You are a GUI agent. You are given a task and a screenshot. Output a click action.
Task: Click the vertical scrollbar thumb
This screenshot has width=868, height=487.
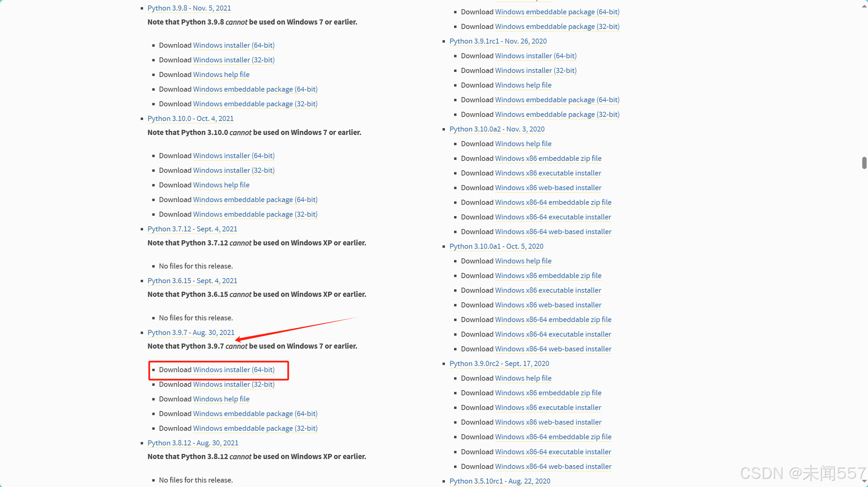pos(864,163)
